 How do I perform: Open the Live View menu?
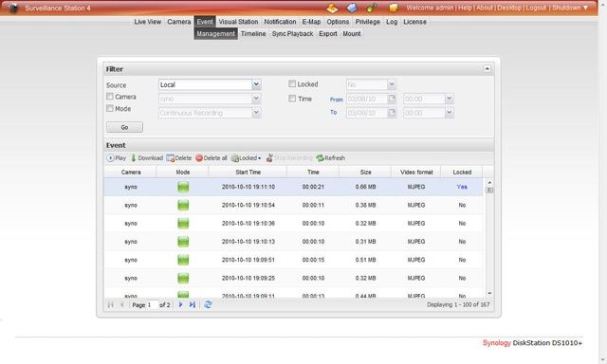coord(148,22)
